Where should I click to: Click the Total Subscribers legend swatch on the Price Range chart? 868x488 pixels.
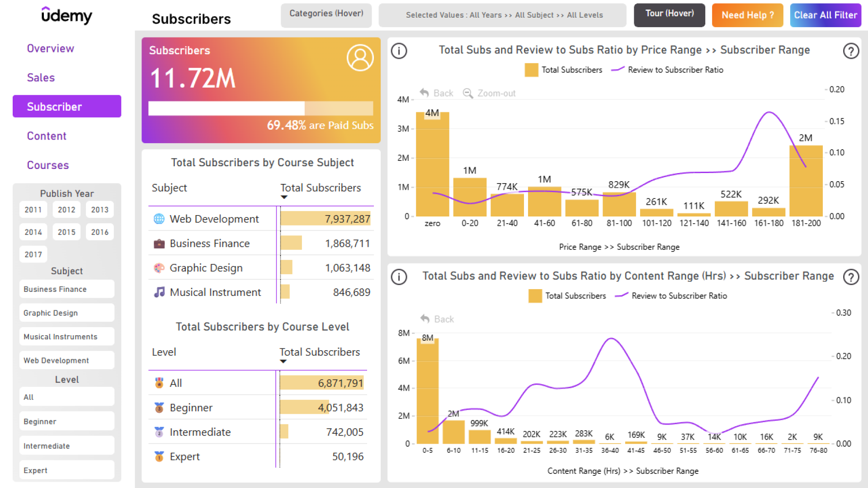pos(531,70)
